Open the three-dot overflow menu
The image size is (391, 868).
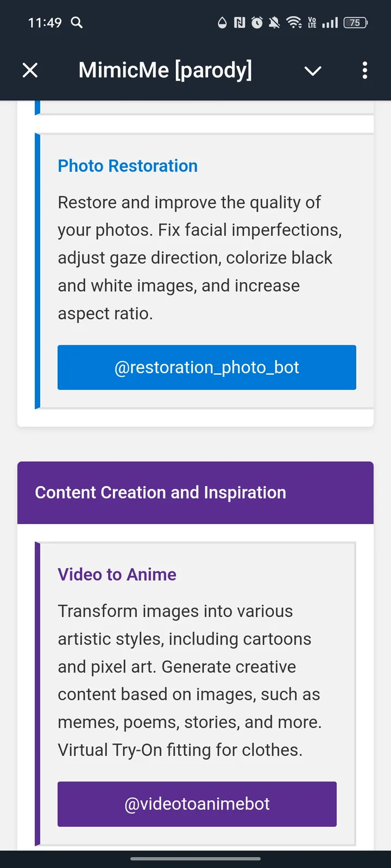click(x=364, y=71)
